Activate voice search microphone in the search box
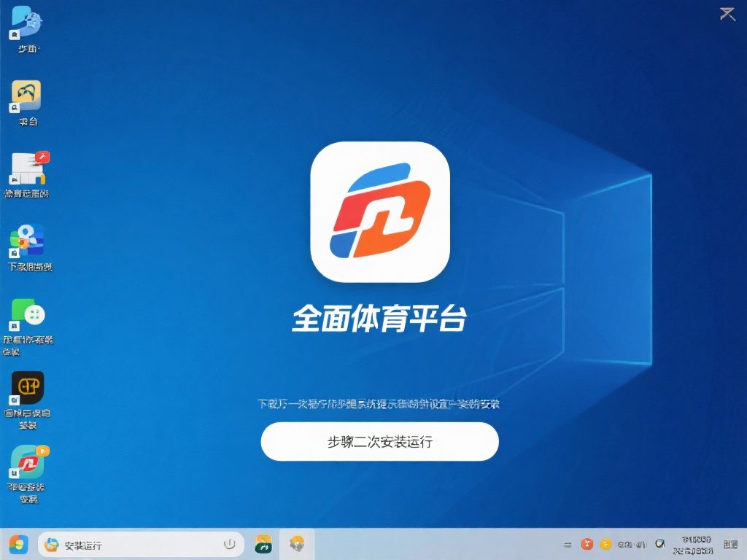 (x=228, y=544)
